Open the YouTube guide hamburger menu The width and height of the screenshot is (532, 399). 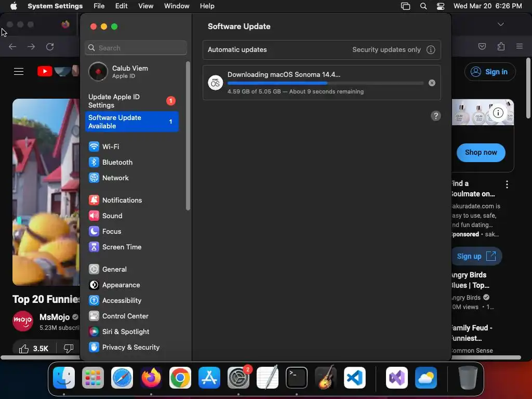[19, 72]
